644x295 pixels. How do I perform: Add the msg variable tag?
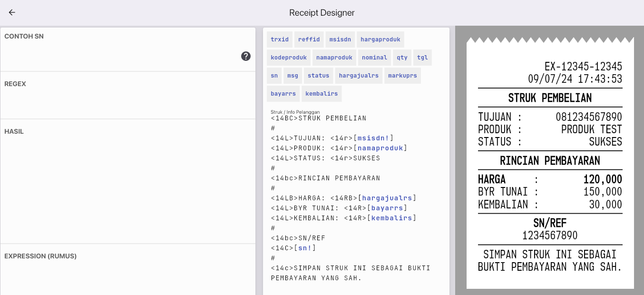(x=293, y=76)
